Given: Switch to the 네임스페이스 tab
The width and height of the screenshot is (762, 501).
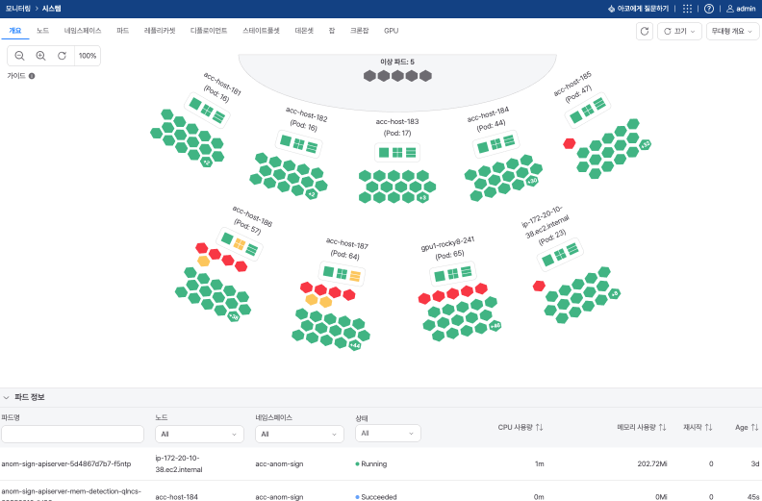Looking at the screenshot, I should pos(83,31).
